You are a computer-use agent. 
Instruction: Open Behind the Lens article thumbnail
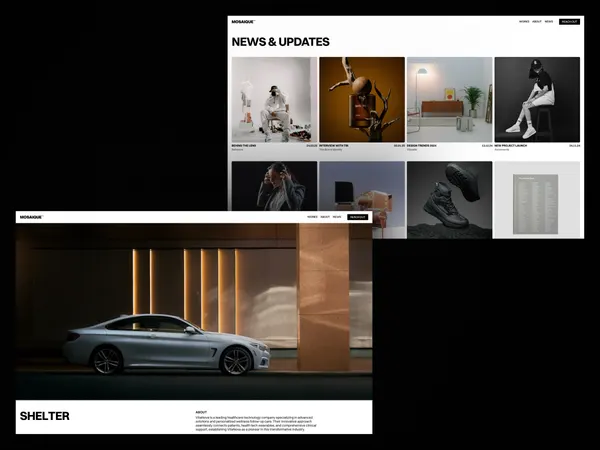point(274,99)
